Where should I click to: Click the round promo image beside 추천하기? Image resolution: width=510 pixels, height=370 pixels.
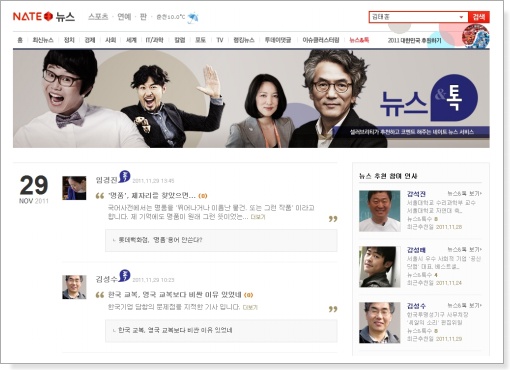pyautogui.click(x=476, y=36)
